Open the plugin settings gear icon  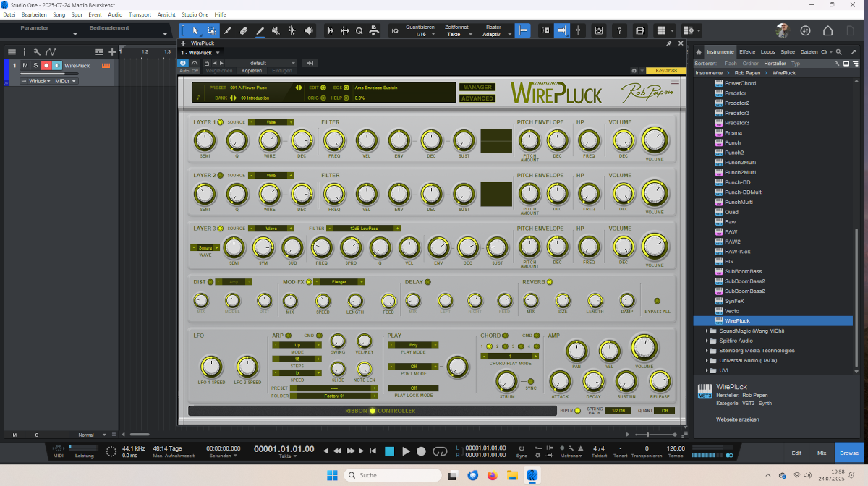(x=634, y=71)
